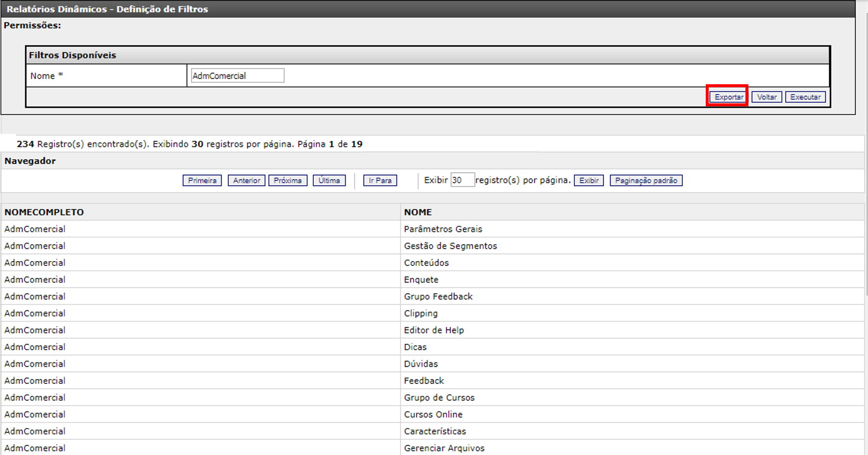This screenshot has height=455, width=868.
Task: Select the Gestão de Segmentos row
Action: [x=450, y=246]
